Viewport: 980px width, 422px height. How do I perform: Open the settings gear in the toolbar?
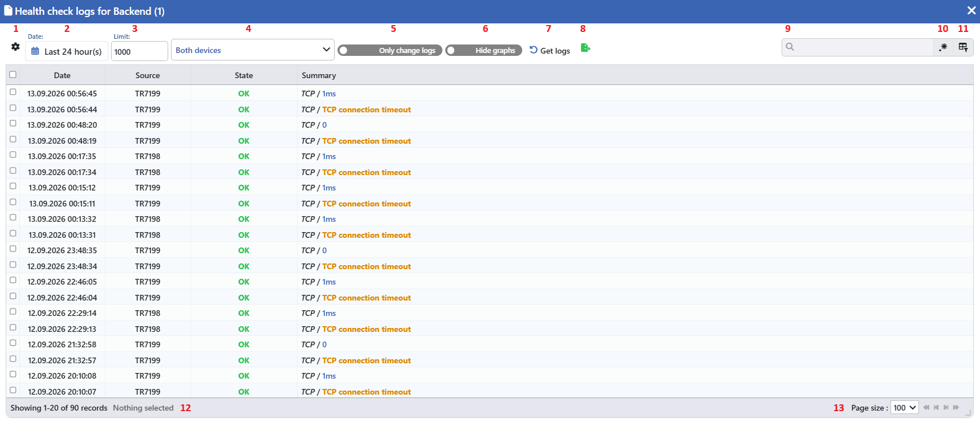15,47
